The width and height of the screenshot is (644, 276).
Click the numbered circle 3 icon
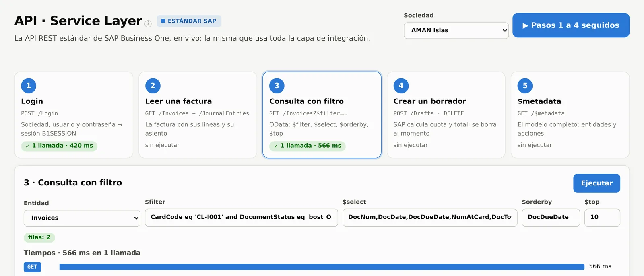[x=277, y=86]
